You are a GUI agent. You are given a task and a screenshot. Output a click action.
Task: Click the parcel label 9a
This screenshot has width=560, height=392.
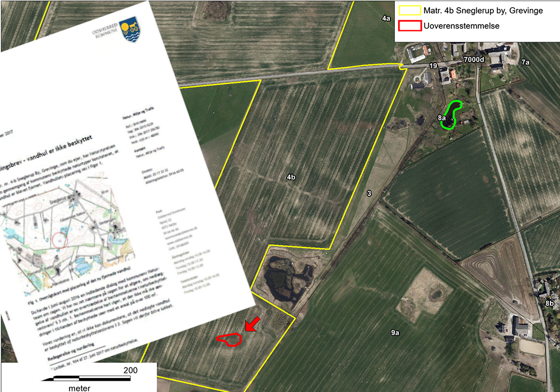point(395,333)
